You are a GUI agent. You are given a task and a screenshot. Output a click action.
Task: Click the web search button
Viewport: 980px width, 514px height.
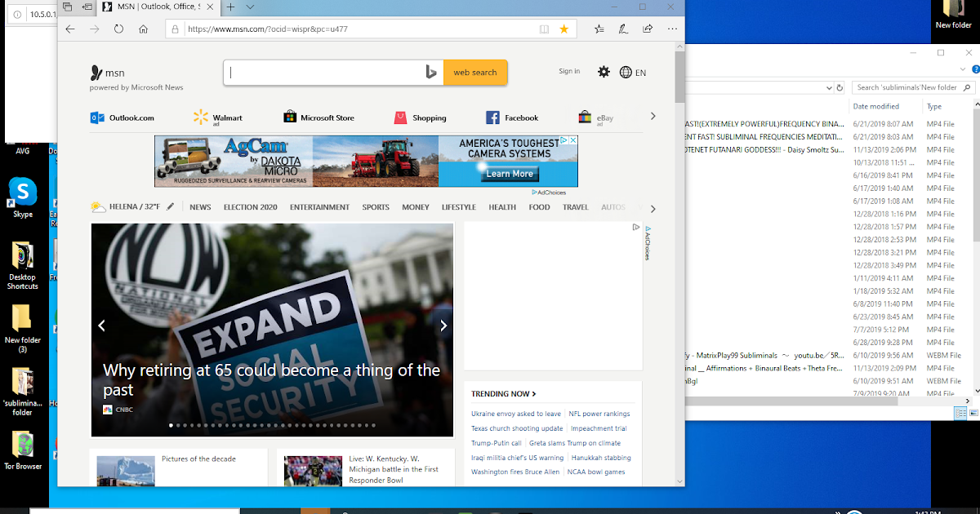click(x=475, y=73)
